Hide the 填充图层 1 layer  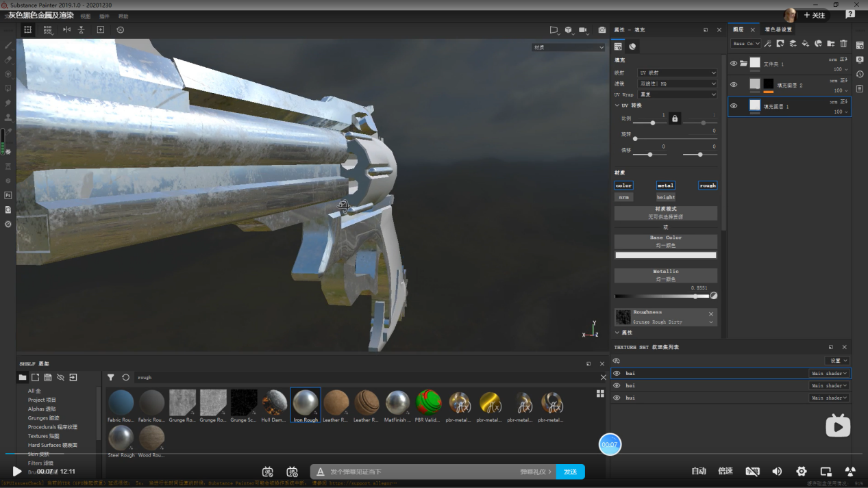coord(734,106)
